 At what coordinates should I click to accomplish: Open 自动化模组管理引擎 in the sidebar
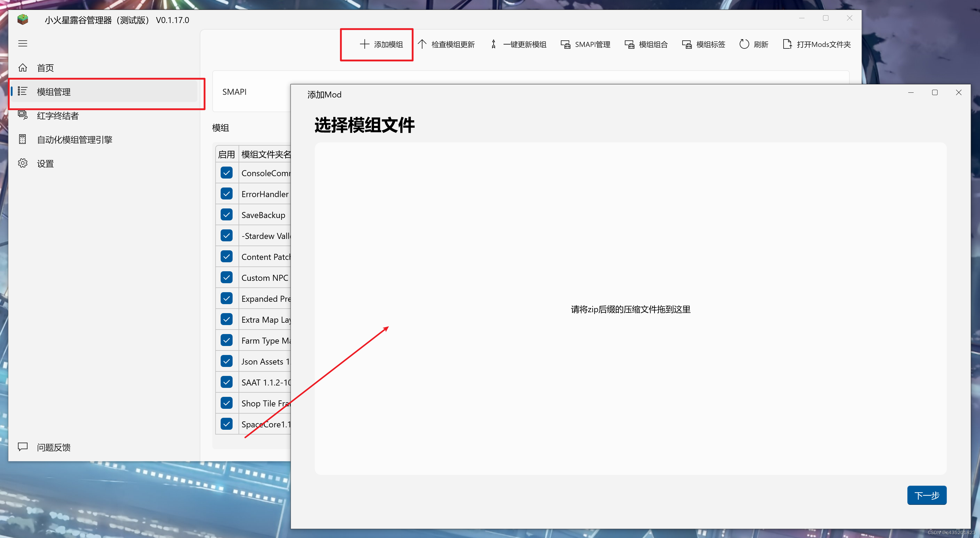coord(74,140)
